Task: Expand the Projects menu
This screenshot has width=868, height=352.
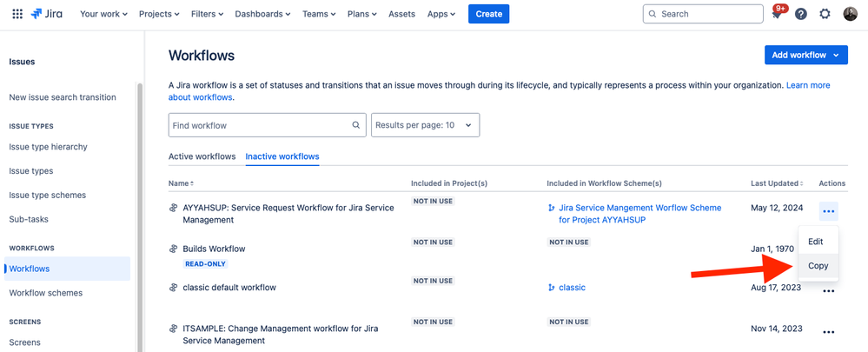Action: 158,14
